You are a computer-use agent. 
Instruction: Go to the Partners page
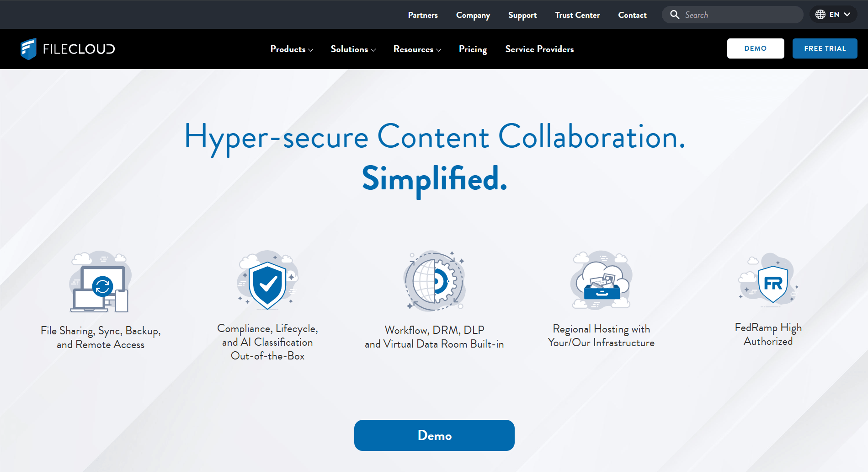[x=423, y=15]
